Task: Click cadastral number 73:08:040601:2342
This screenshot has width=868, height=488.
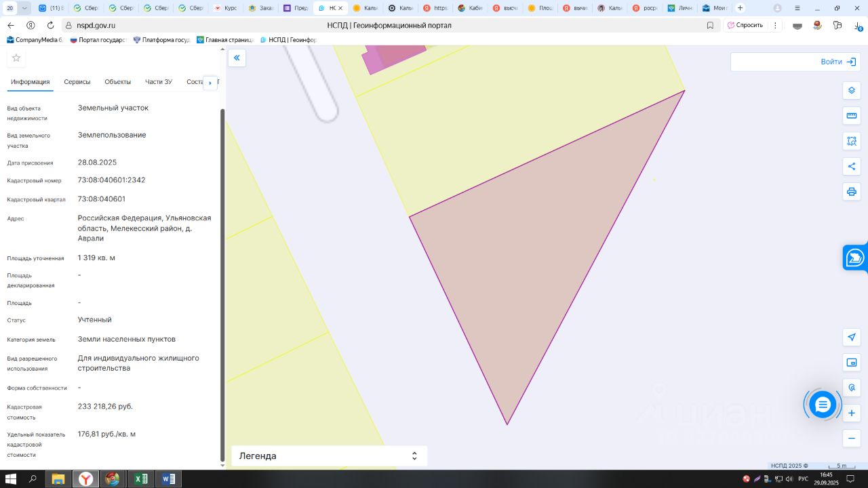Action: [x=111, y=180]
